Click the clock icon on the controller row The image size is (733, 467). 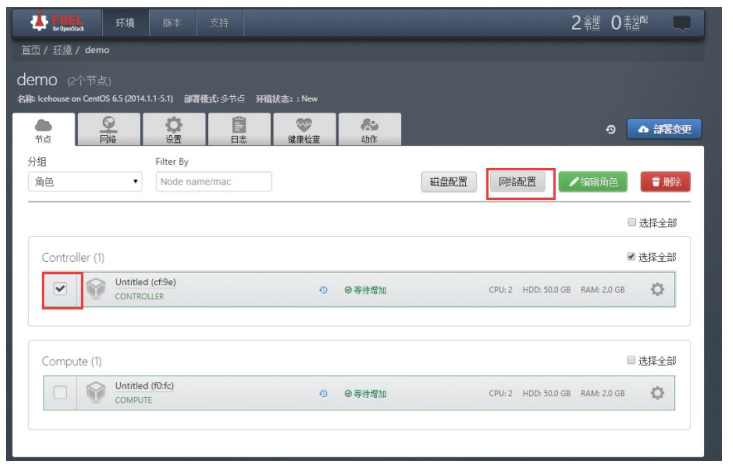point(323,290)
